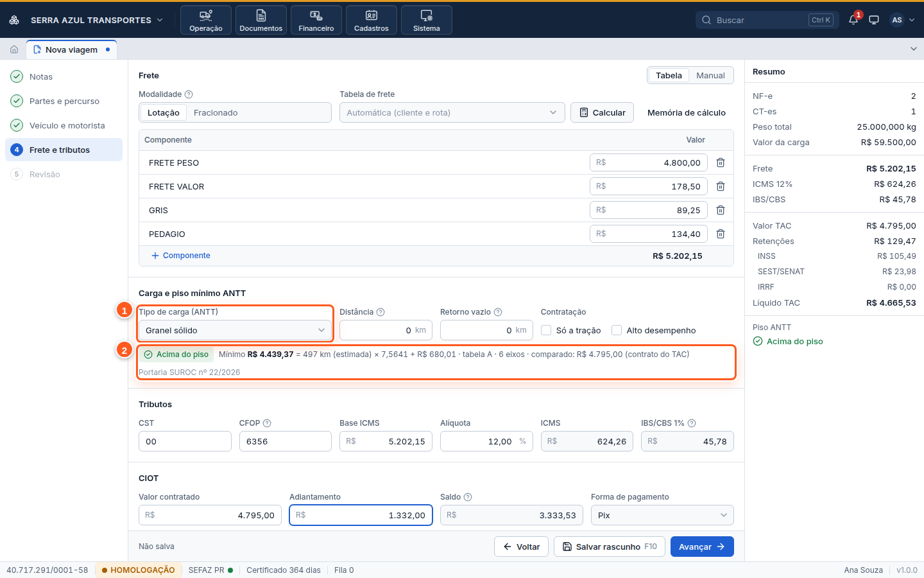This screenshot has width=924, height=578.
Task: Select Fracionado modality
Action: tap(216, 112)
